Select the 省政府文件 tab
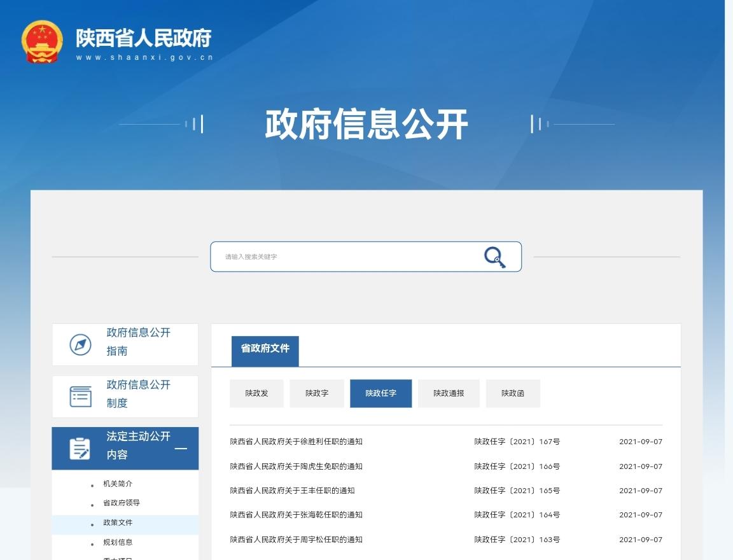 (265, 349)
